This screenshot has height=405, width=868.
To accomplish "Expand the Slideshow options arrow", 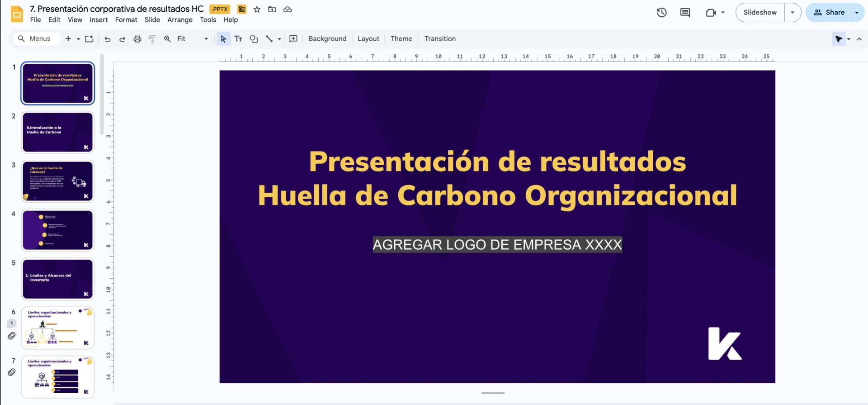I will point(793,13).
